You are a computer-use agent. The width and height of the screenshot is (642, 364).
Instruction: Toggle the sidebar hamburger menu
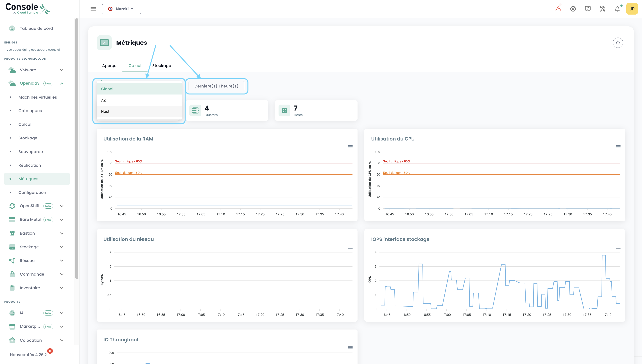[93, 9]
